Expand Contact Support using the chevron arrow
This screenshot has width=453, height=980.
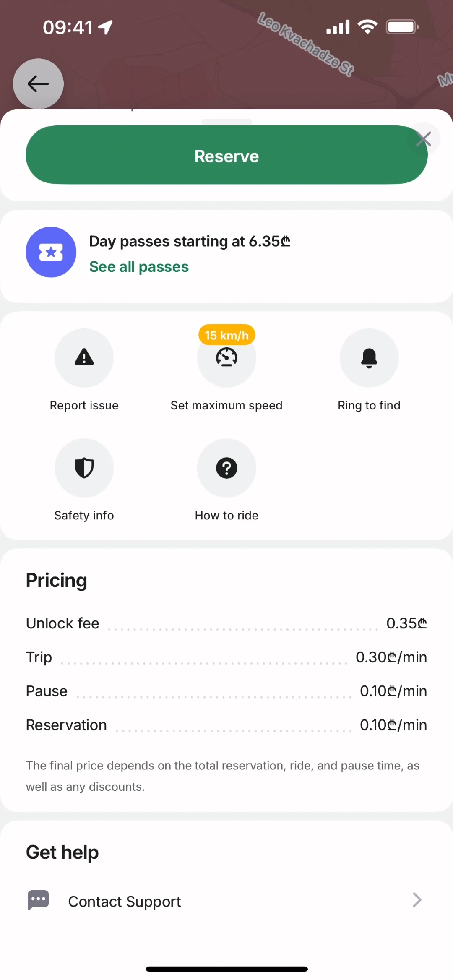pos(417,900)
